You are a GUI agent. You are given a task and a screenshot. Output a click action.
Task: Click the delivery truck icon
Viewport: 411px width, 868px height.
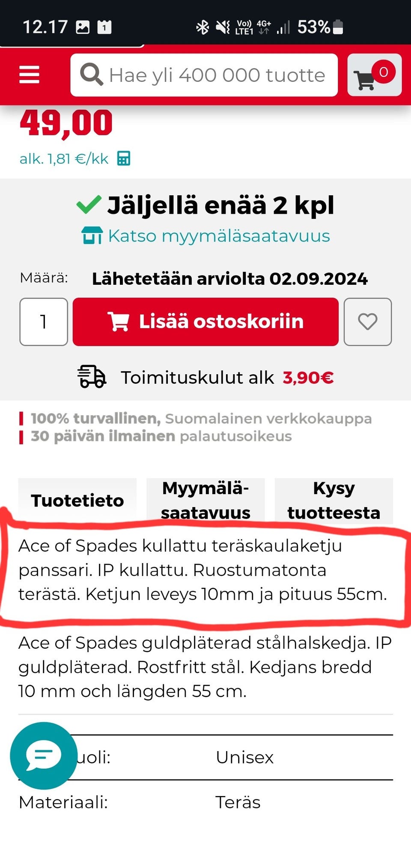[x=91, y=377]
